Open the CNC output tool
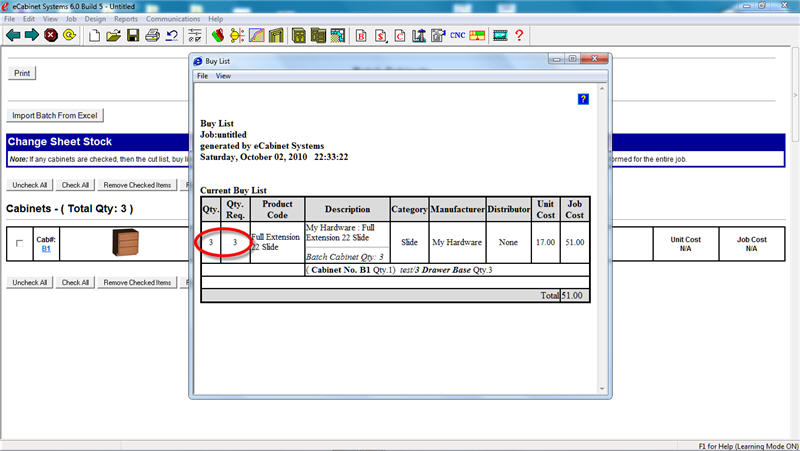800x451 pixels. [x=457, y=35]
